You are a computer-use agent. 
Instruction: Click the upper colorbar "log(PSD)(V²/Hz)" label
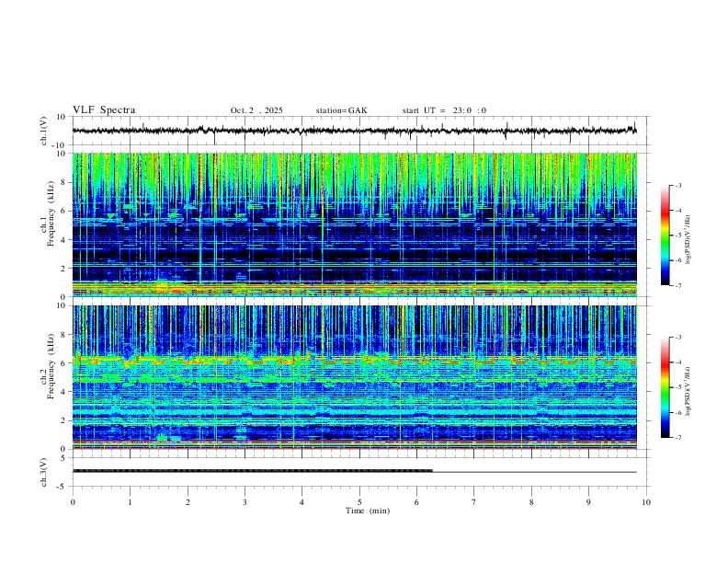point(688,239)
